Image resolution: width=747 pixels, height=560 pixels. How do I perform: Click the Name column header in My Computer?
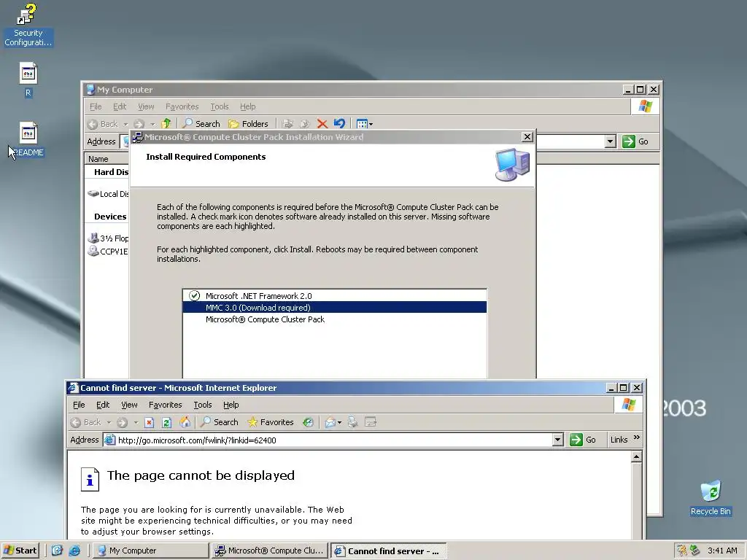tap(107, 158)
